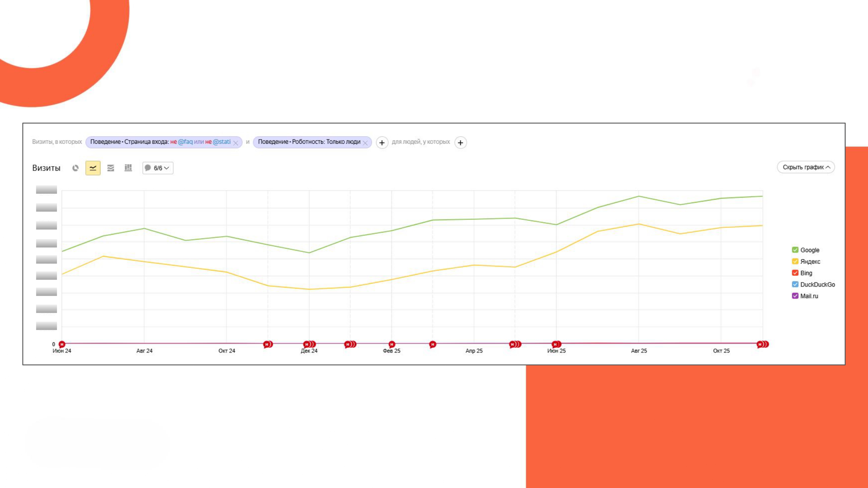Collapse chart with Скрыть график
This screenshot has width=868, height=488.
tap(806, 167)
